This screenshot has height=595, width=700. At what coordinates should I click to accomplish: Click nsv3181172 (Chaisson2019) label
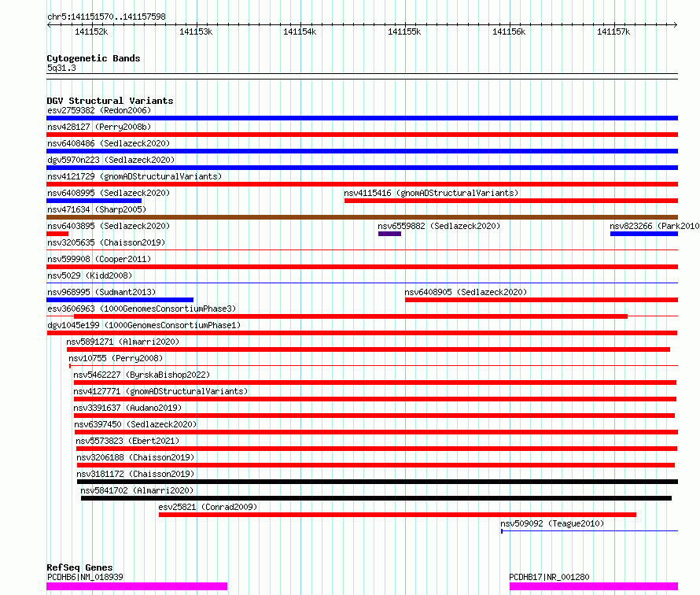click(135, 474)
